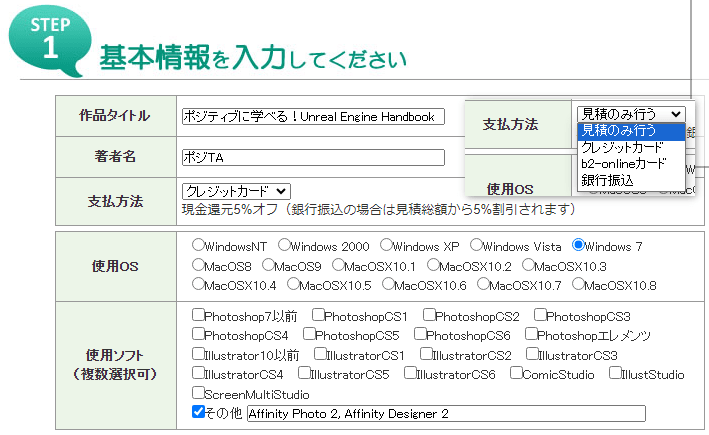
Task: Select the MacOSX10.8 radio button
Action: click(578, 284)
